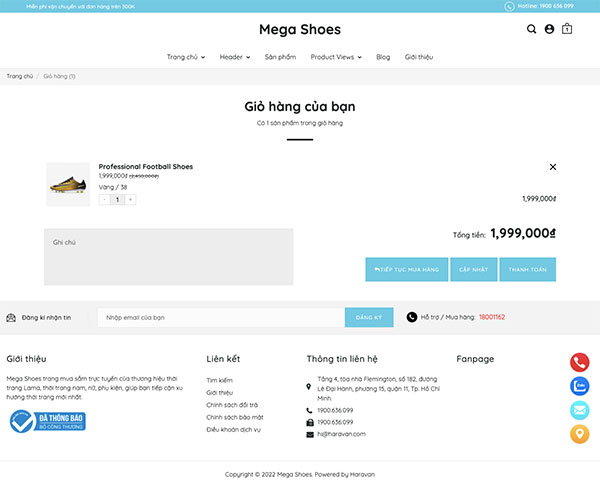Screen dimensions: 600x488
Task: Expand the Header dropdown menu
Action: [x=235, y=57]
